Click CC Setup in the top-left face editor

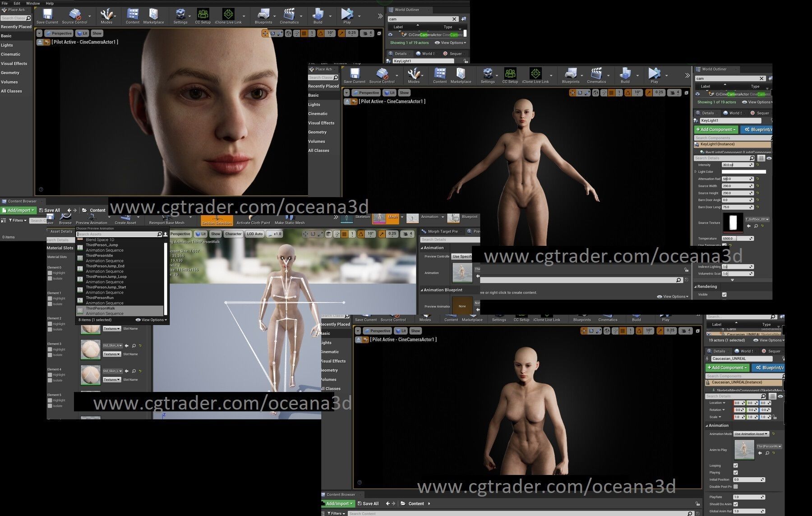(203, 16)
